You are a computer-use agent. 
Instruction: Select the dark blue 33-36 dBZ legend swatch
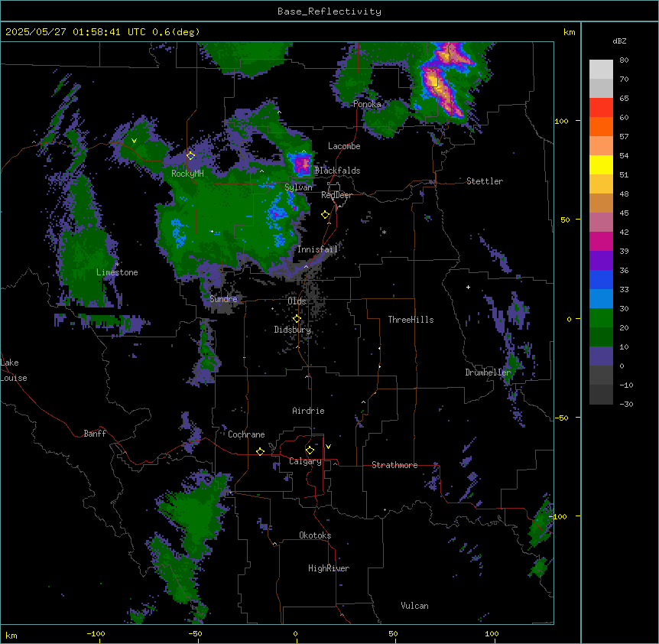point(601,279)
